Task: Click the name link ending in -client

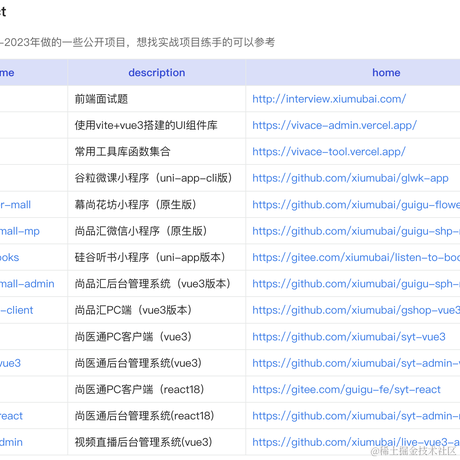Action: (x=16, y=310)
